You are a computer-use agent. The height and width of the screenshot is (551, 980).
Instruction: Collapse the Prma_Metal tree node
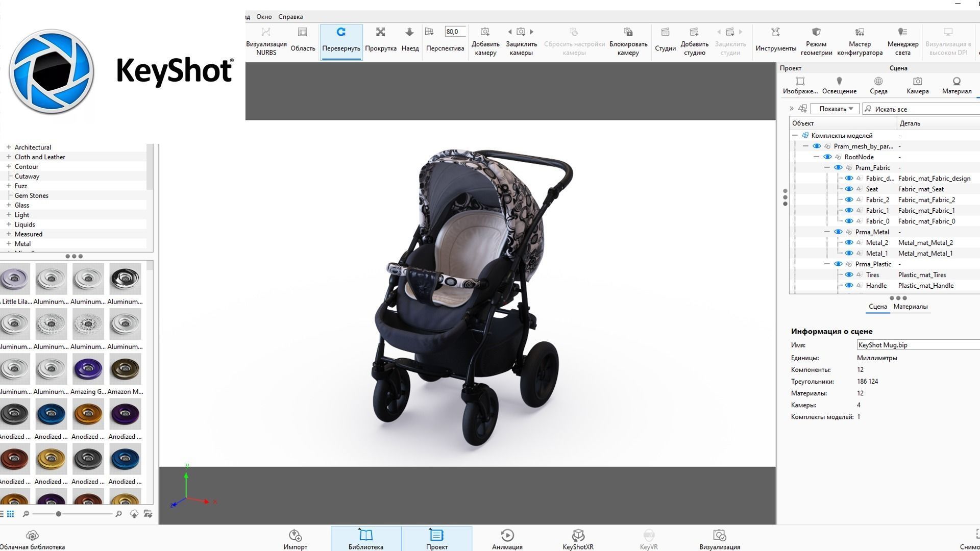(827, 232)
